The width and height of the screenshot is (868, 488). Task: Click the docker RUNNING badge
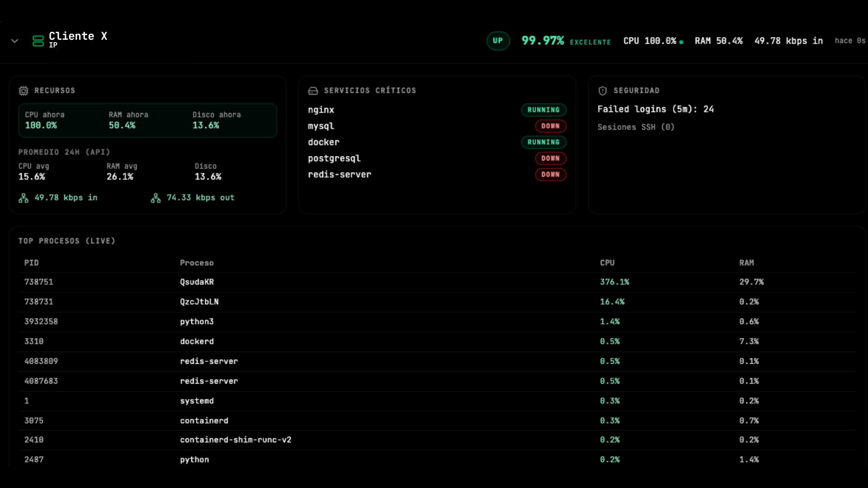(543, 142)
